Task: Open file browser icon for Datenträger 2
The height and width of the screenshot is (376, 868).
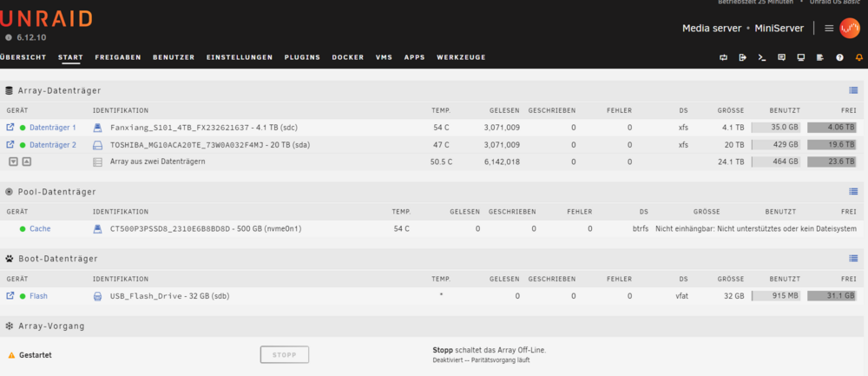Action: click(10, 144)
